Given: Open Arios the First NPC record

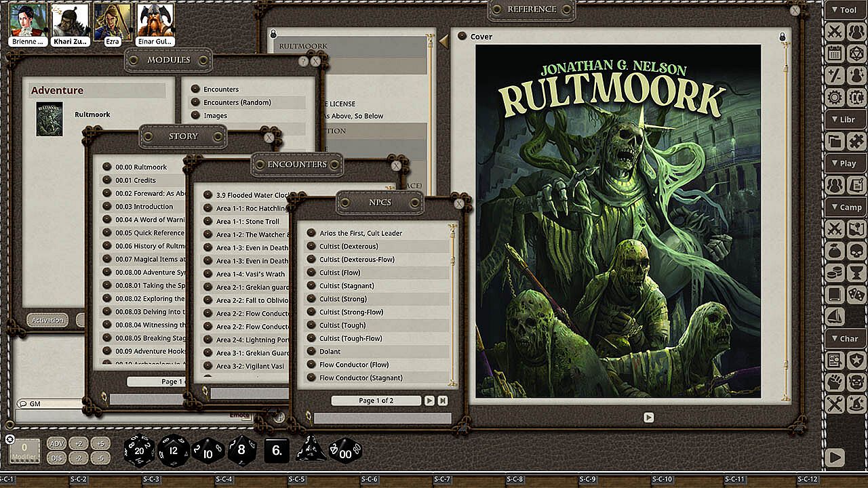Looking at the screenshot, I should [x=361, y=233].
